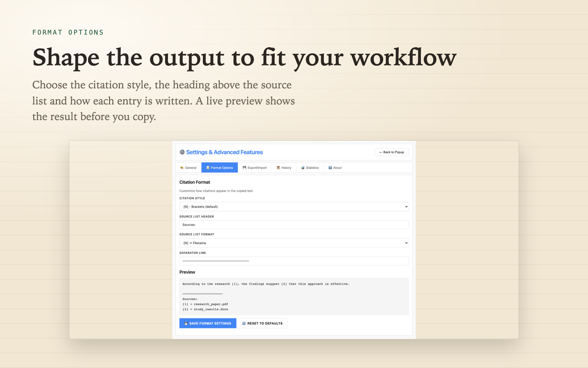The image size is (588, 368).
Task: Open the Source List Format dropdown
Action: [294, 243]
